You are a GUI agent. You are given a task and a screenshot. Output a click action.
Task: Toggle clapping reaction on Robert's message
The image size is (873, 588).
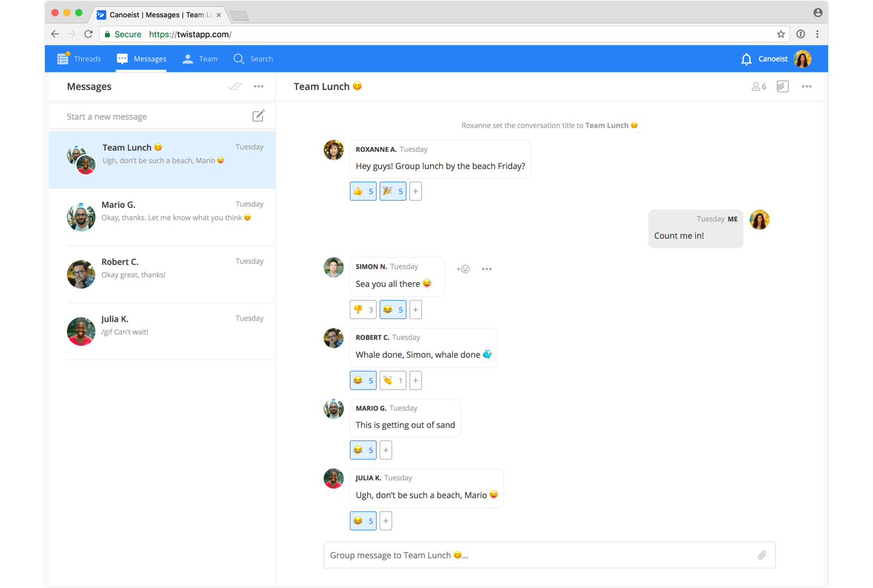[393, 380]
